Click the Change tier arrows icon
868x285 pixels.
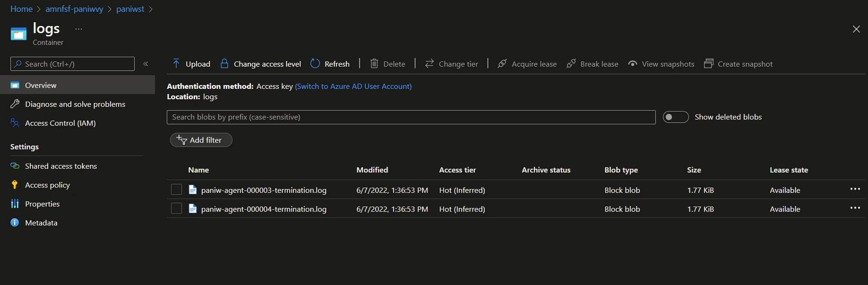coord(430,63)
